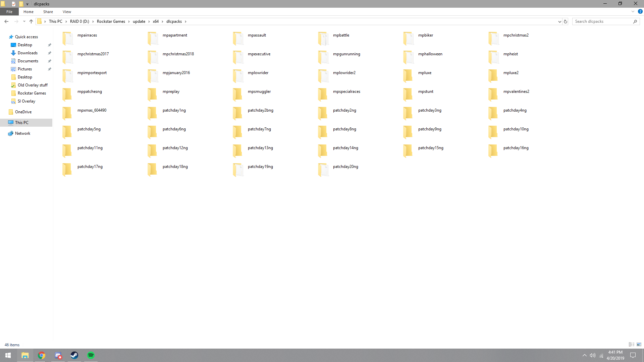Open Spotify from the taskbar

91,355
